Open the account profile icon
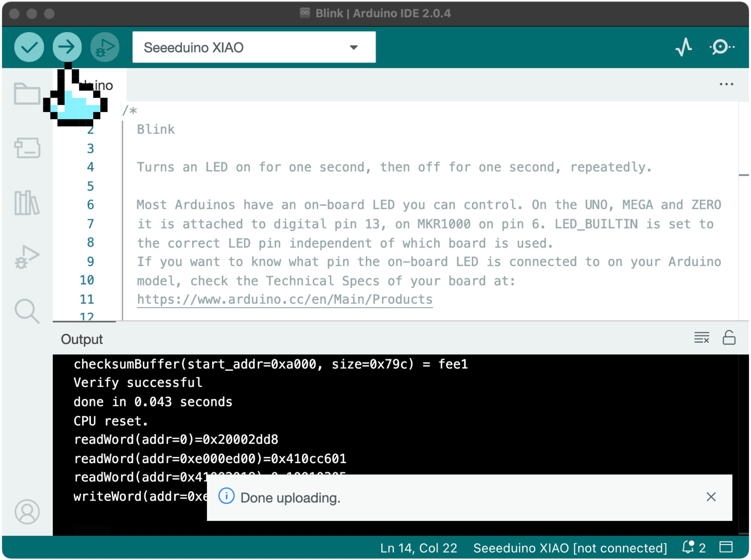This screenshot has width=751, height=560. pos(27,512)
